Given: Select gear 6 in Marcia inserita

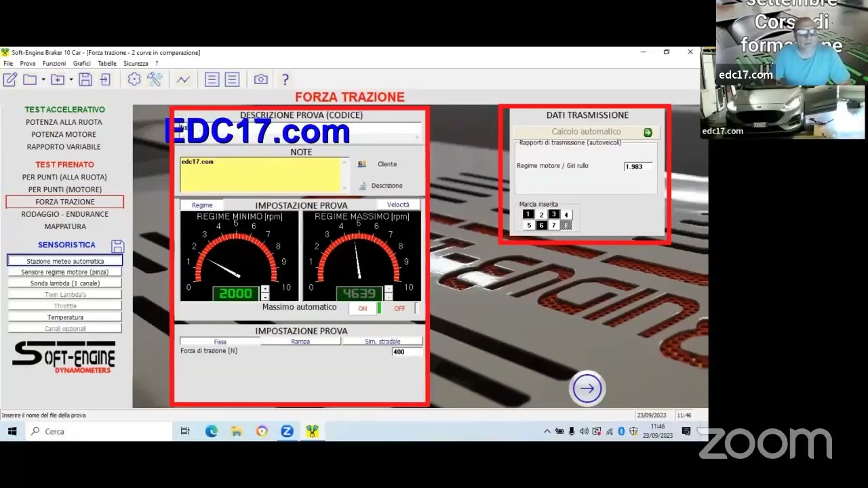Looking at the screenshot, I should tap(541, 225).
